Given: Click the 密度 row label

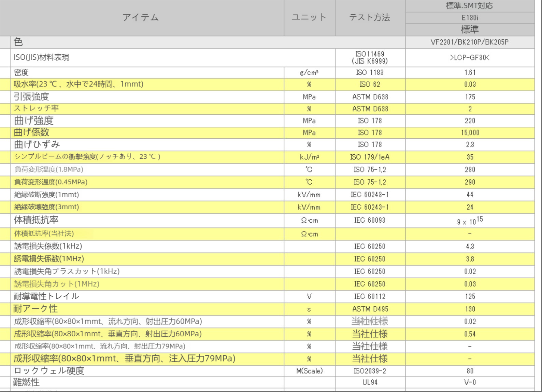Looking at the screenshot, I should 21,72.
